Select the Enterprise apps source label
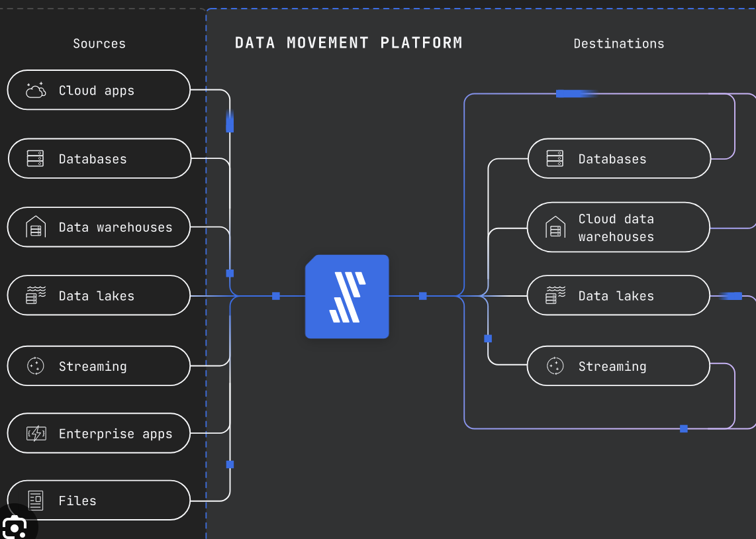This screenshot has width=756, height=539. tap(115, 434)
